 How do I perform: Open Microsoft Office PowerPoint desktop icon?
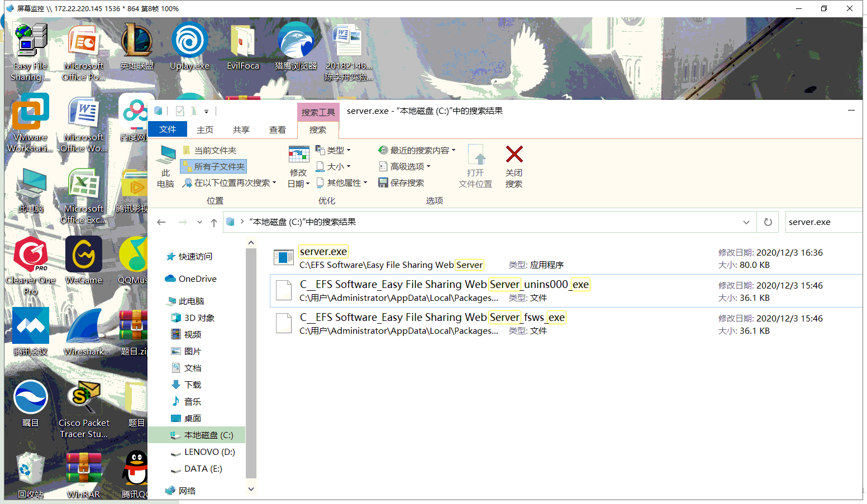tap(83, 52)
